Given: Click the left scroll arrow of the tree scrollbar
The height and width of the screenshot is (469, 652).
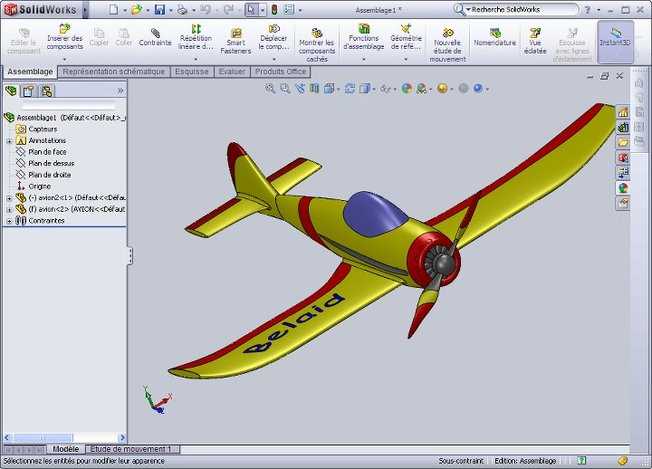Looking at the screenshot, I should pos(7,437).
